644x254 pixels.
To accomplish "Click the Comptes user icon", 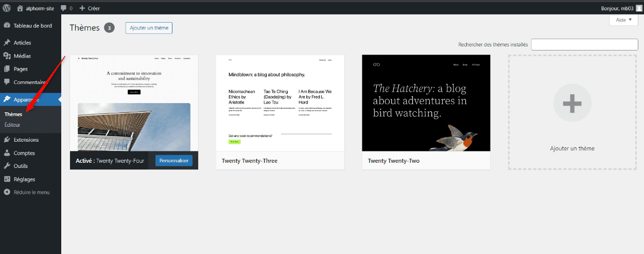I will 7,153.
